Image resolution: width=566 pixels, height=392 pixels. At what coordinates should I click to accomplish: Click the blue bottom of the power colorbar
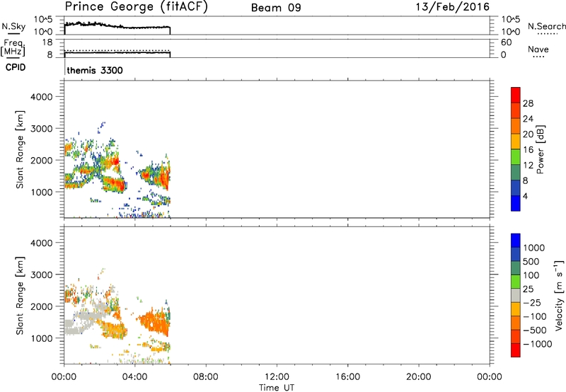(x=516, y=203)
